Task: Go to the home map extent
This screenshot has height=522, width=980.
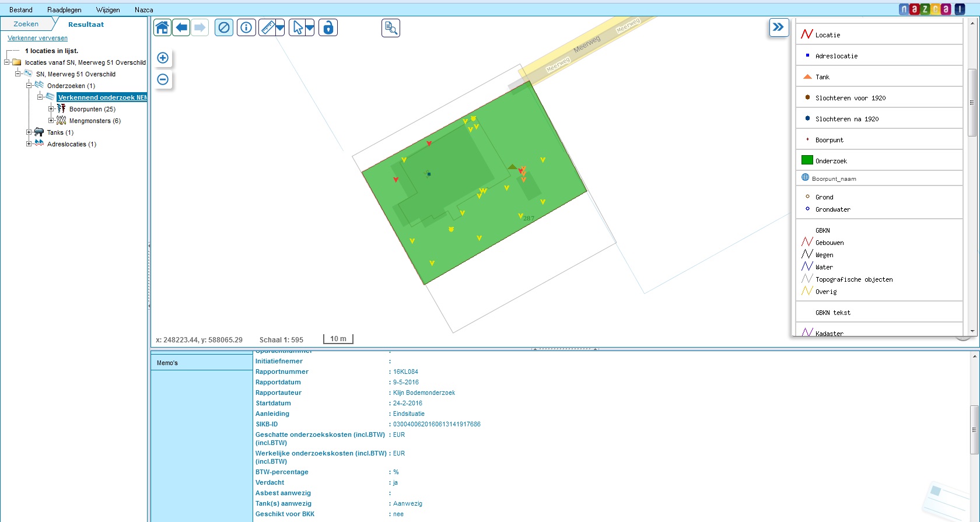Action: [162, 27]
